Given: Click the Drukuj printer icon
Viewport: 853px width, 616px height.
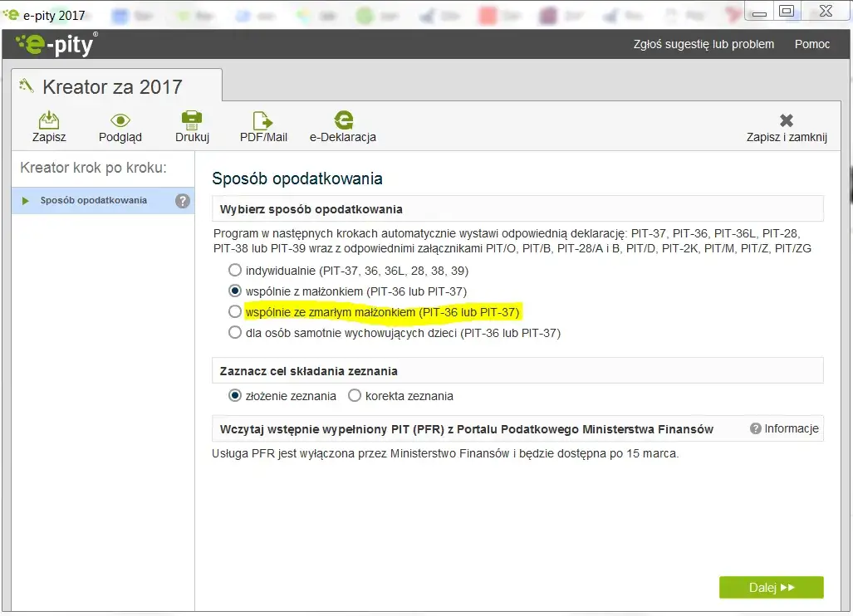Looking at the screenshot, I should click(x=192, y=120).
